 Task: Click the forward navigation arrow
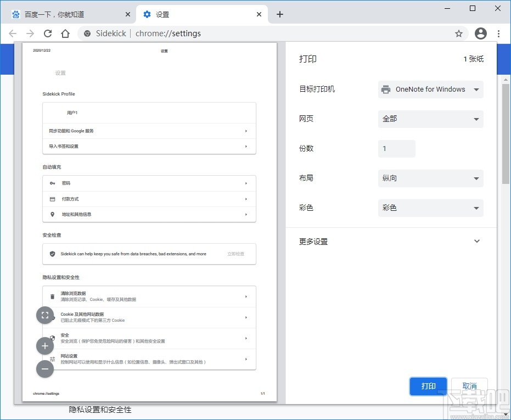pyautogui.click(x=30, y=33)
